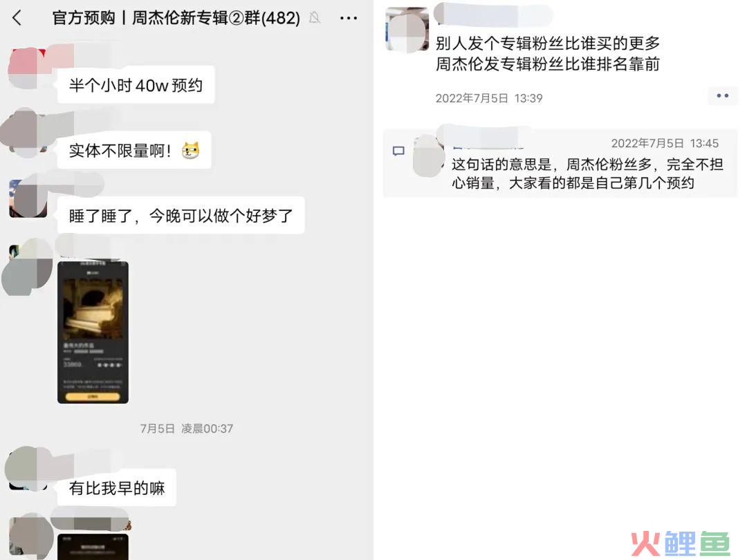Tap the 实体不限量啊 message bubble
747x560 pixels.
134,150
